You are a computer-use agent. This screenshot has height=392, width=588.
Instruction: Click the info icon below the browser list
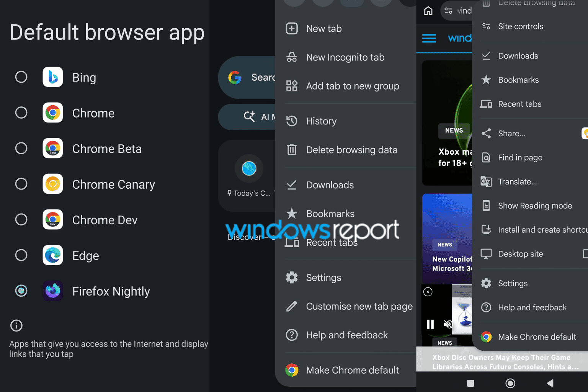(x=16, y=325)
